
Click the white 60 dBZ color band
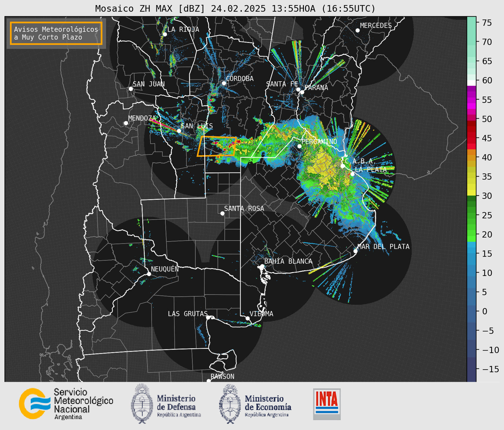click(471, 83)
